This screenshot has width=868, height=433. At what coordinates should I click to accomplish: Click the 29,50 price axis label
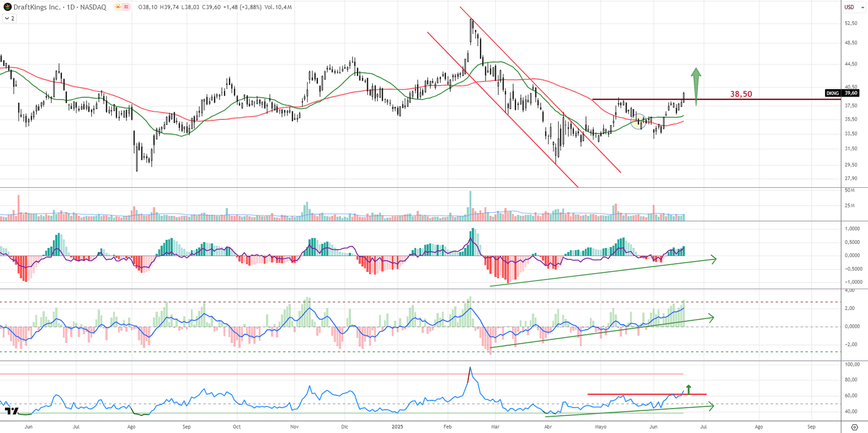coord(851,165)
